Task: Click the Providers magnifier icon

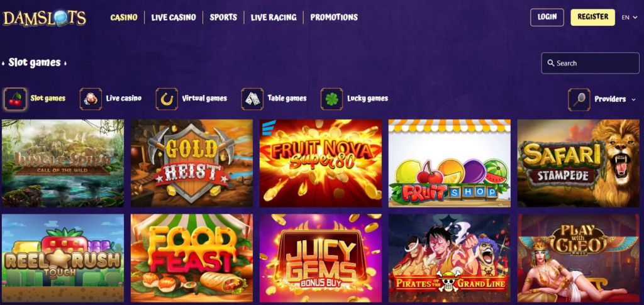Action: pyautogui.click(x=579, y=99)
